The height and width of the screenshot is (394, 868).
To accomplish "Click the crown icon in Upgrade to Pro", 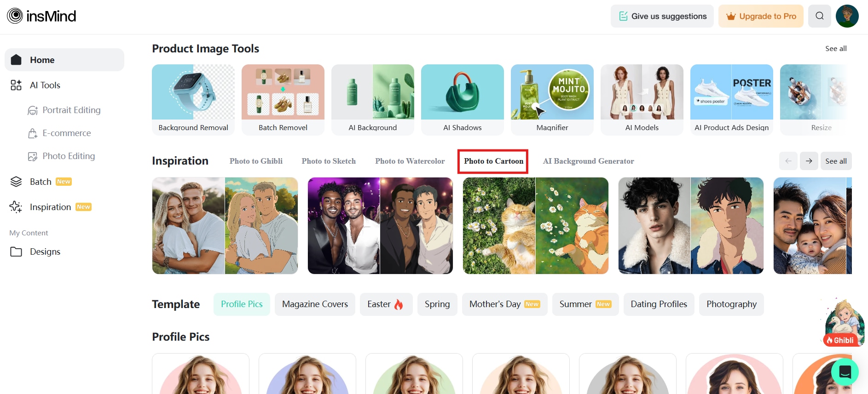I will click(x=731, y=17).
